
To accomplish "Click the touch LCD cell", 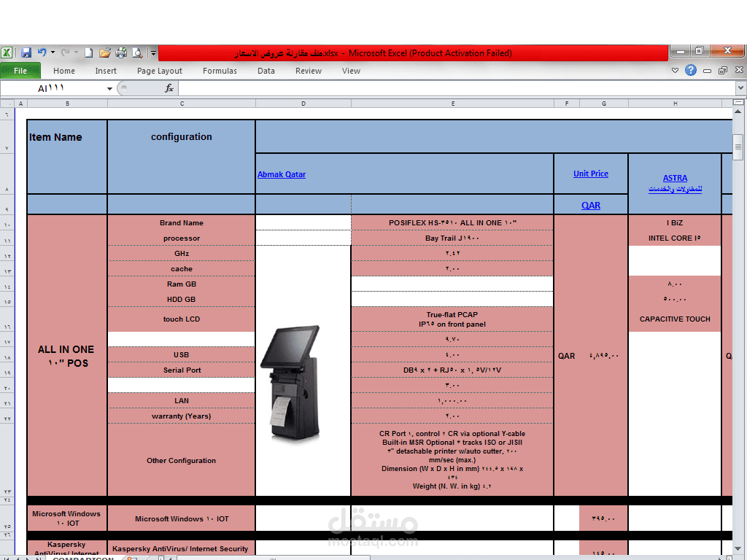I will click(x=182, y=319).
